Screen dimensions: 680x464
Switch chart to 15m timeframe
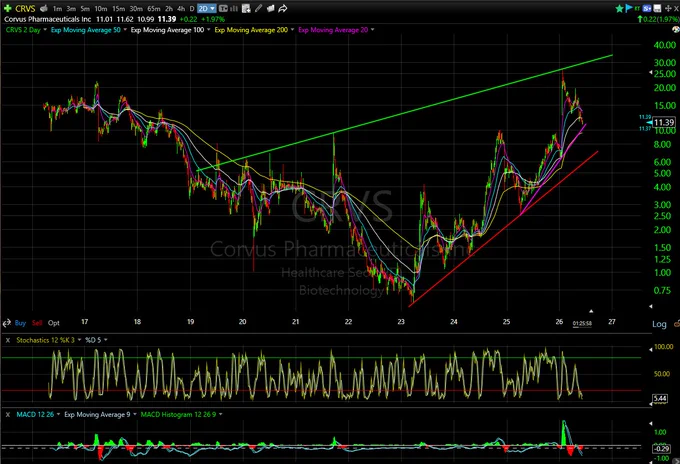coord(118,9)
